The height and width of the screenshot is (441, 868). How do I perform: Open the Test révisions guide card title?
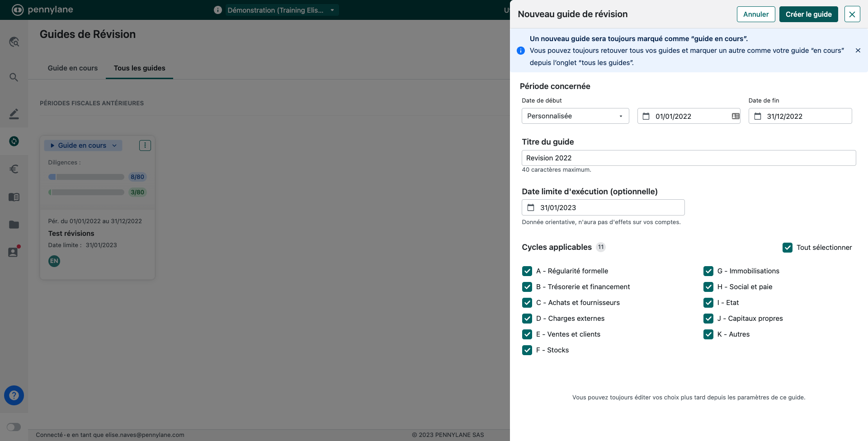click(71, 234)
